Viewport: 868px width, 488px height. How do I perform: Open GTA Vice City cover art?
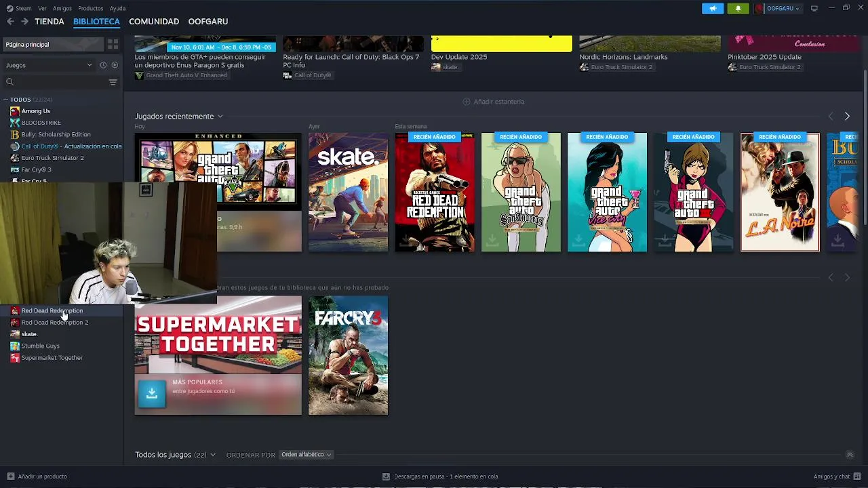(607, 192)
